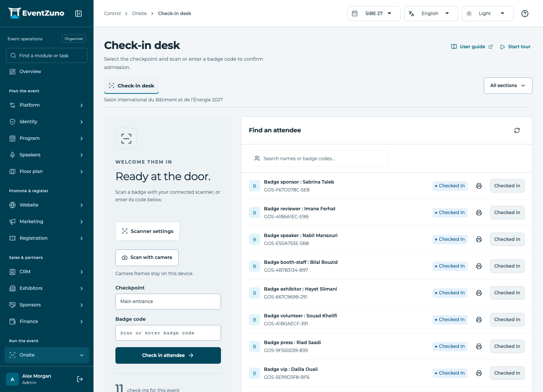Collapse the sidebar panel icon
Screen dimensions: 543x392
[78, 14]
